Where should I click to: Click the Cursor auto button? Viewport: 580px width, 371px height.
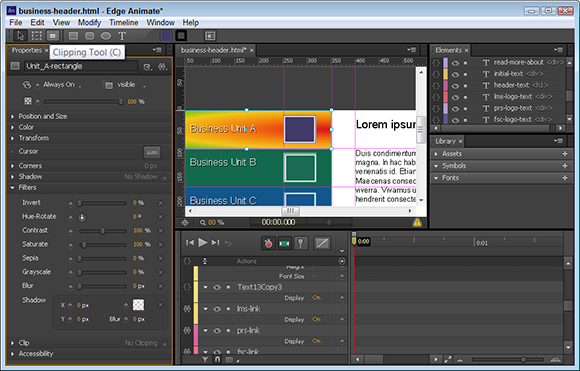152,152
